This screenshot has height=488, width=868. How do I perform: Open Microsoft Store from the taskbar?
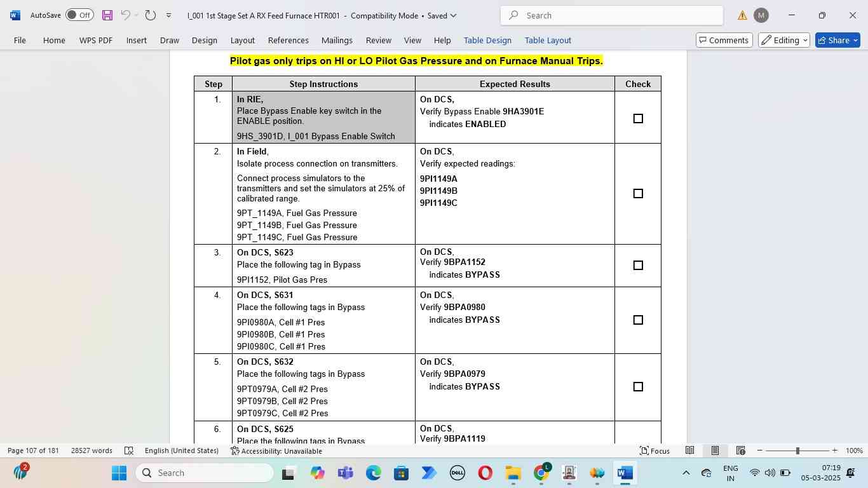pyautogui.click(x=401, y=473)
